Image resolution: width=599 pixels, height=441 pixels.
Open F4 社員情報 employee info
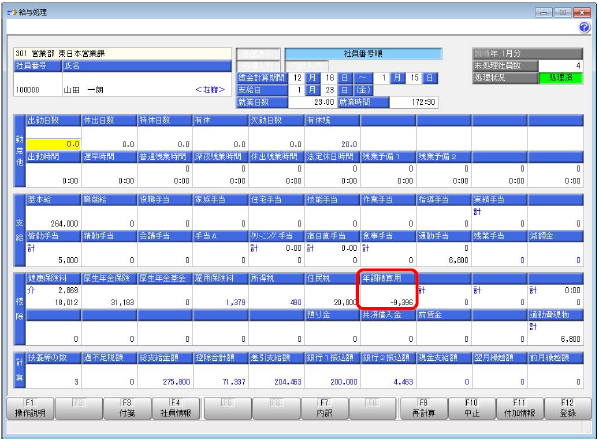tap(176, 408)
